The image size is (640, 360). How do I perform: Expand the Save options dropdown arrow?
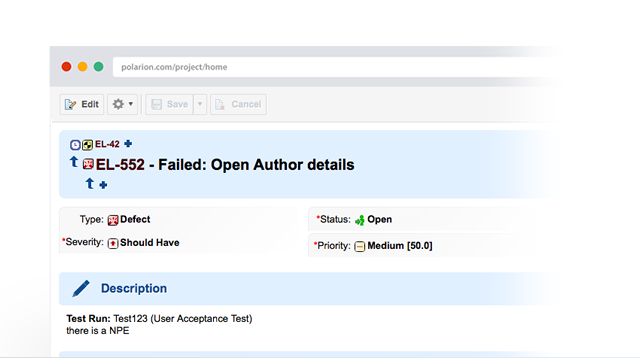click(x=200, y=104)
